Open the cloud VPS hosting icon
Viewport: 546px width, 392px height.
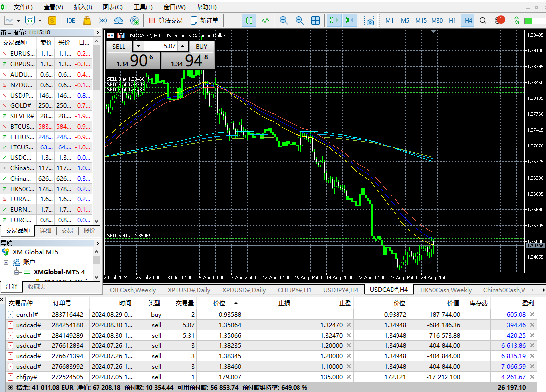point(118,20)
